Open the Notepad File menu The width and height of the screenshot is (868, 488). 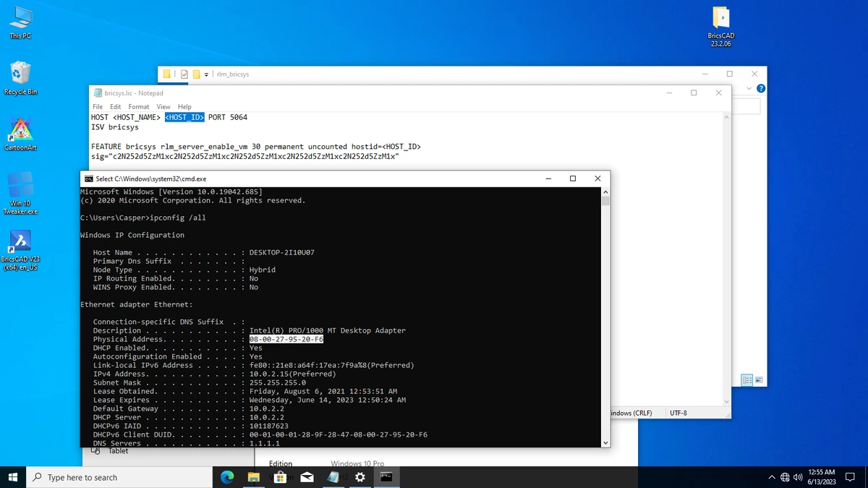(98, 106)
